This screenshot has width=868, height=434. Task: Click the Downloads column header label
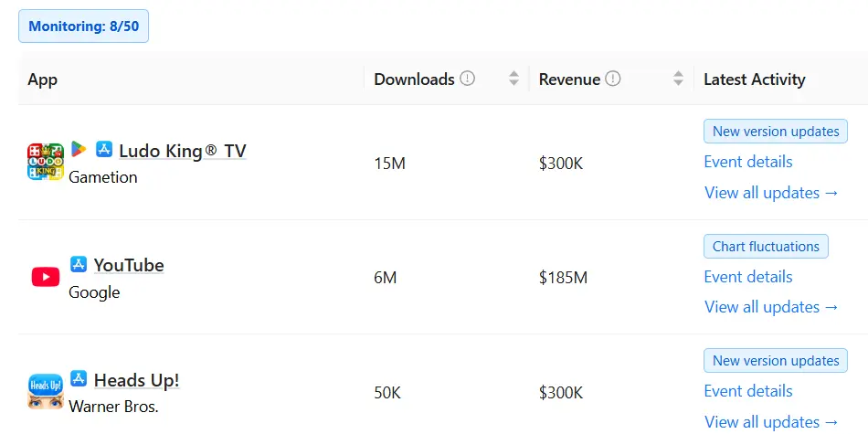pos(414,79)
